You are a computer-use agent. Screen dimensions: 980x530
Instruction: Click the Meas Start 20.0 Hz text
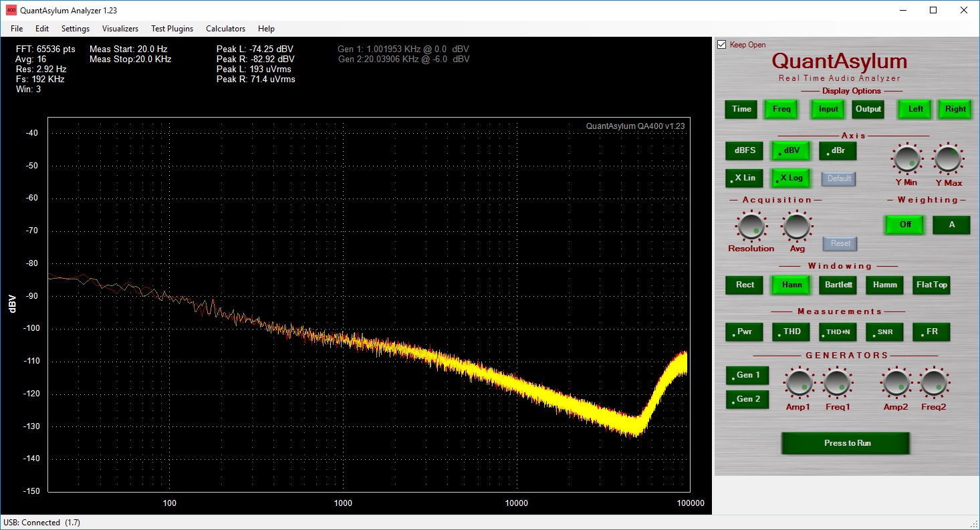[128, 49]
